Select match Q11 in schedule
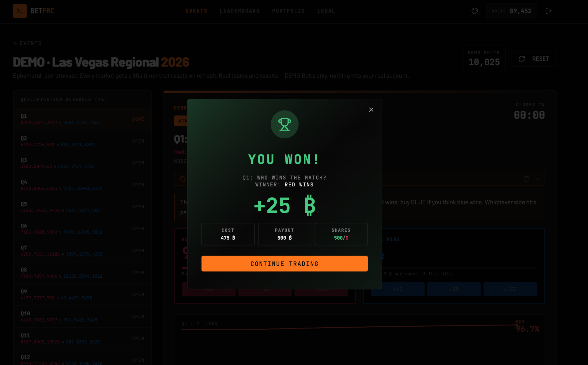The width and height of the screenshot is (588, 365). [82, 339]
